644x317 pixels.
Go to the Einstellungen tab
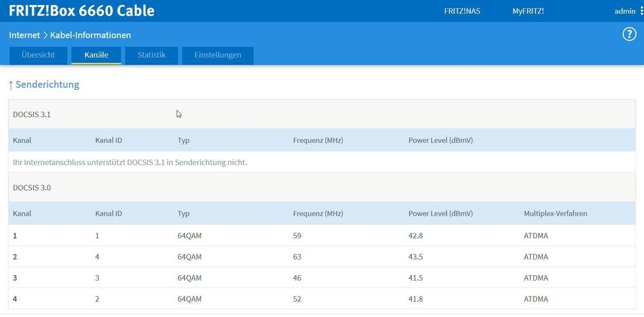point(218,55)
